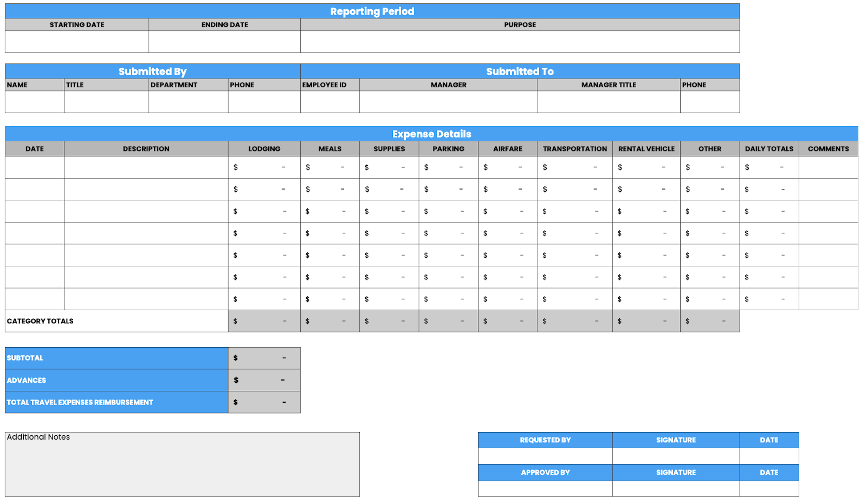The height and width of the screenshot is (504, 867).
Task: Select the MEALS column header
Action: 330,149
